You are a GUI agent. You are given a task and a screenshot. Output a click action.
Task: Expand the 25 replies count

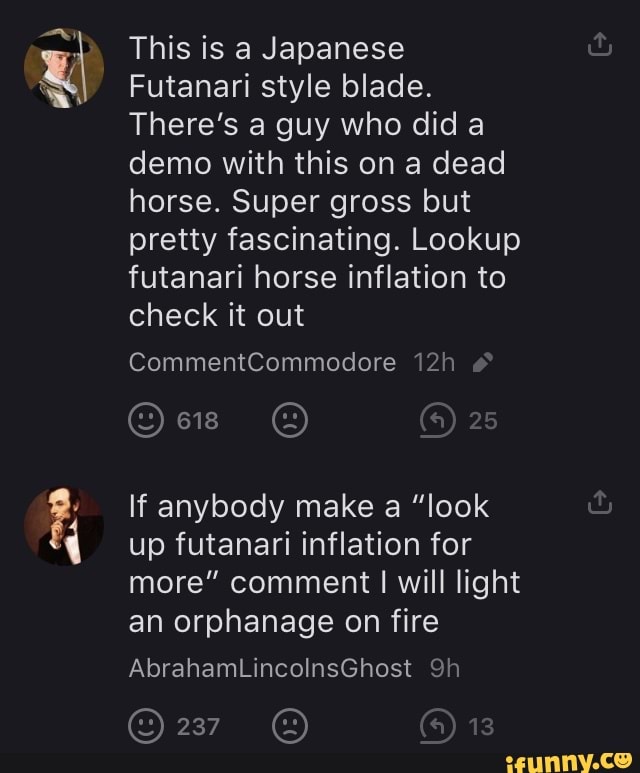pos(483,422)
